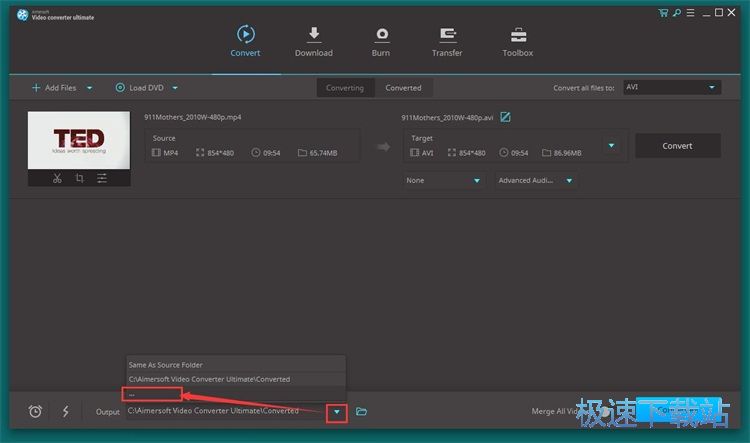
Task: Open the output folder icon
Action: tap(362, 411)
